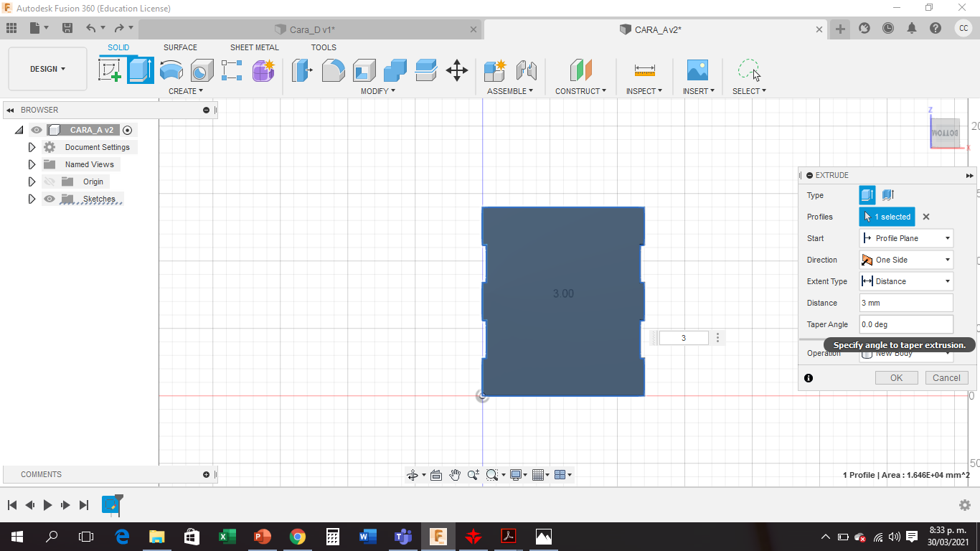Open the CREATE menu dropdown
This screenshot has width=980, height=551.
pyautogui.click(x=186, y=91)
